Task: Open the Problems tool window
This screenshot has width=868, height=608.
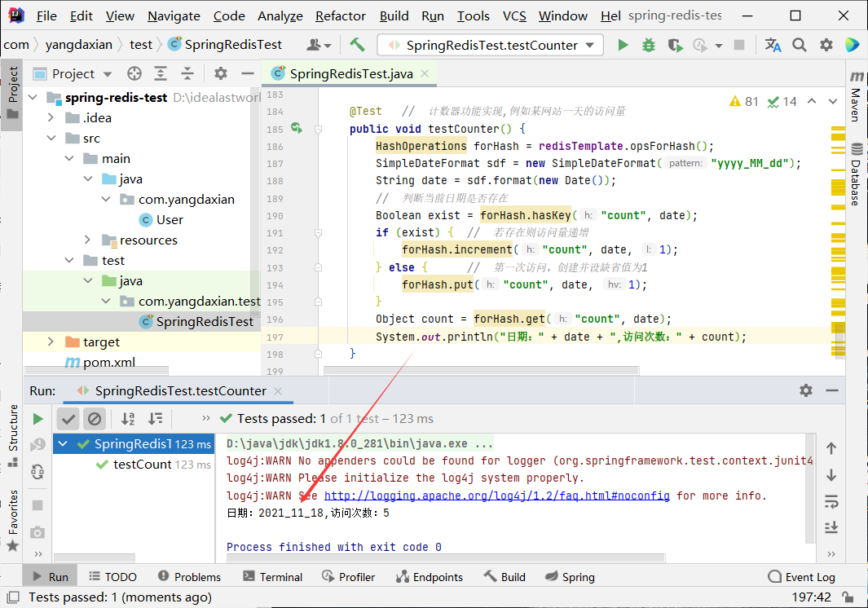Action: coord(189,577)
